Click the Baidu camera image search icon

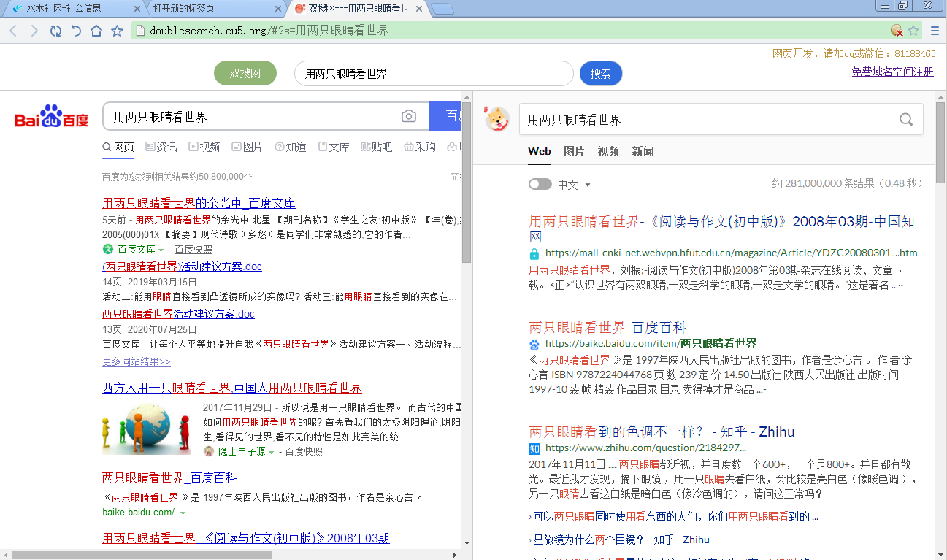[409, 116]
